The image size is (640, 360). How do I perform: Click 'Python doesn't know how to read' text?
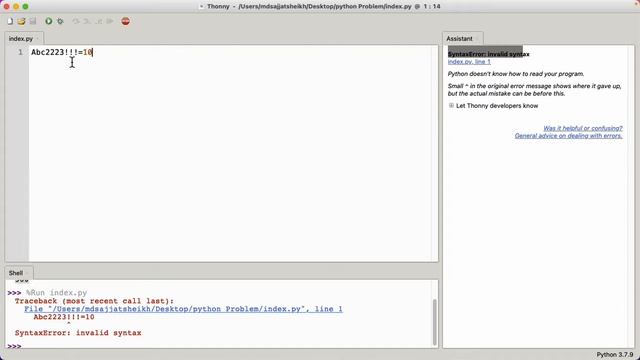tap(516, 74)
